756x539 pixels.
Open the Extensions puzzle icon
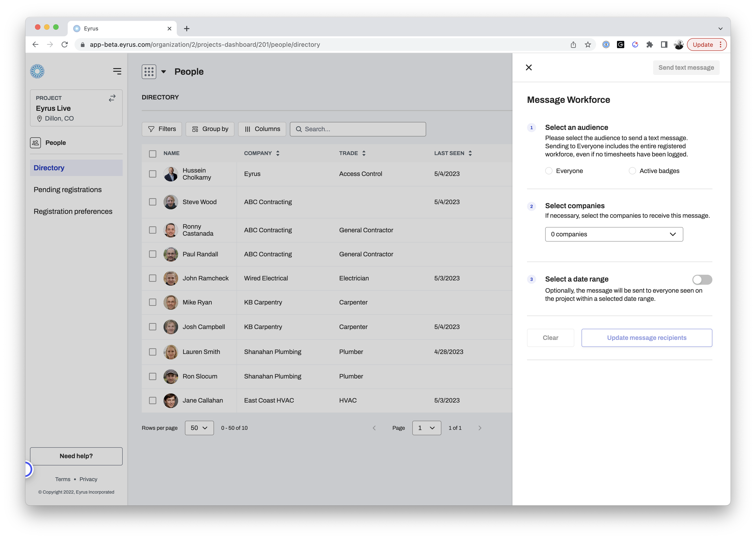(x=649, y=45)
